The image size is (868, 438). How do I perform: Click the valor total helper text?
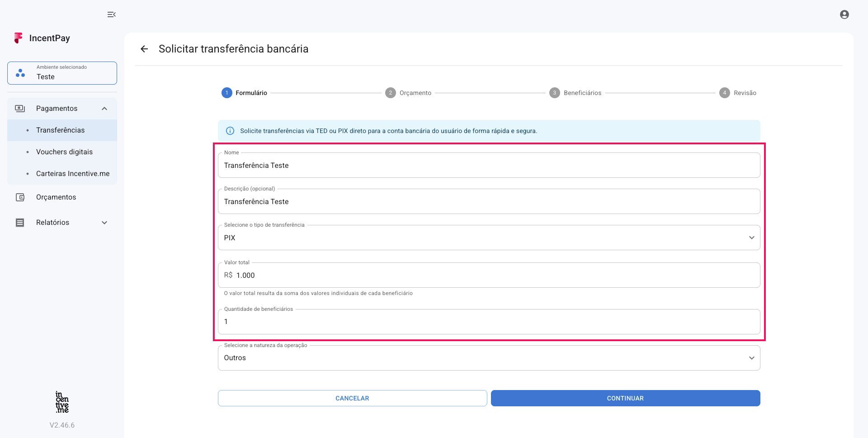pyautogui.click(x=318, y=293)
